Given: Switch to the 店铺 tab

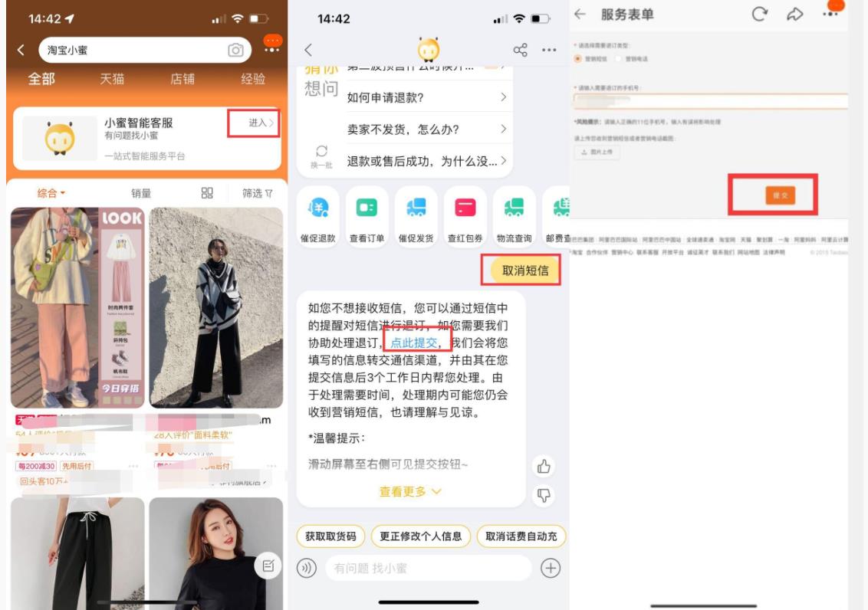Looking at the screenshot, I should tap(182, 79).
